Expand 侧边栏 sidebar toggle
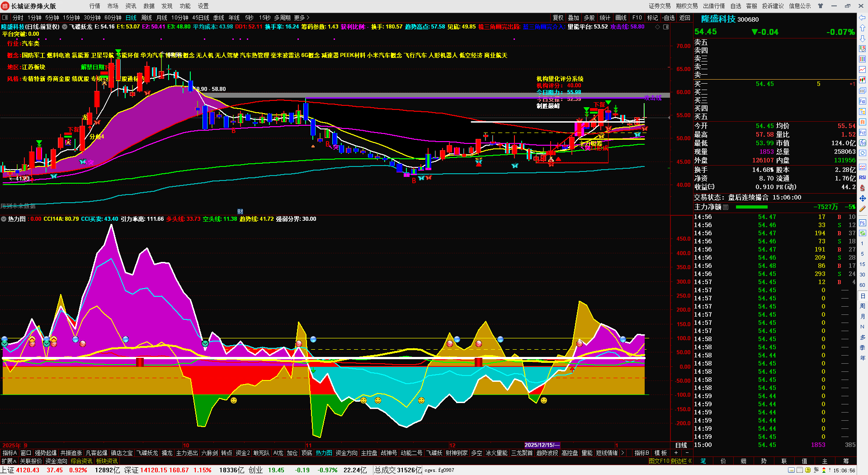 (x=681, y=461)
